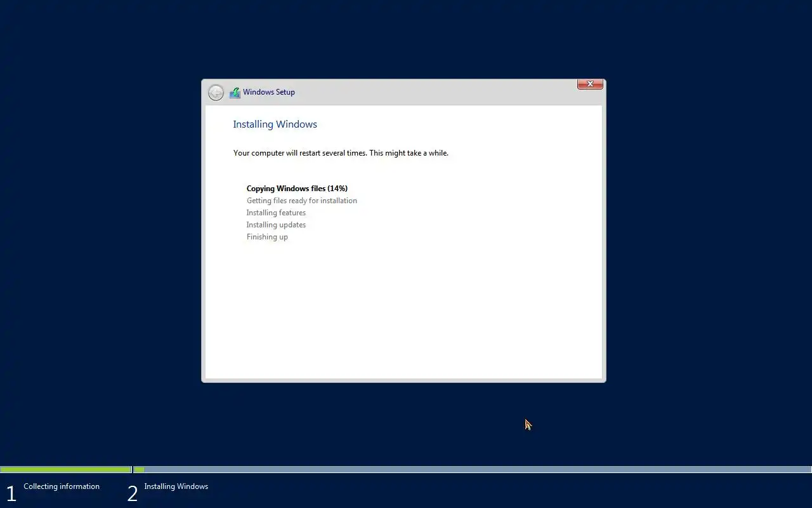Click the Installing features step
The height and width of the screenshot is (508, 812).
tap(276, 213)
